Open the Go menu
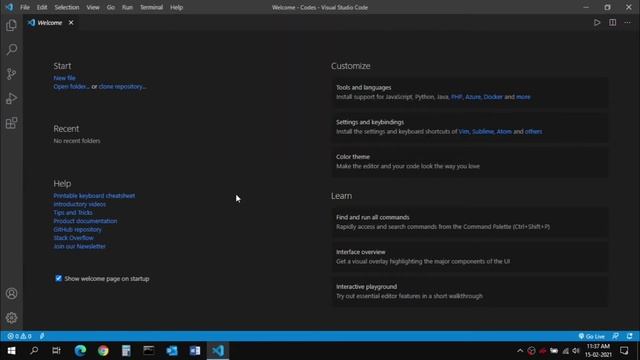This screenshot has width=640, height=360. coord(111,7)
